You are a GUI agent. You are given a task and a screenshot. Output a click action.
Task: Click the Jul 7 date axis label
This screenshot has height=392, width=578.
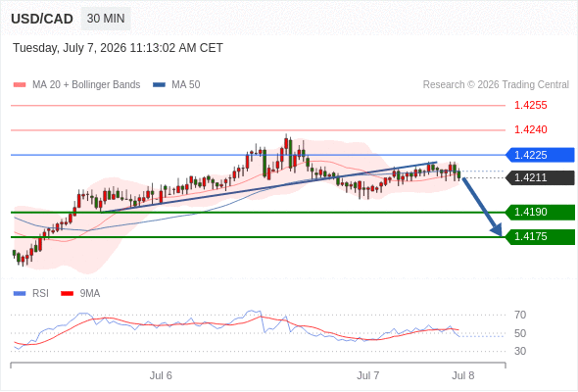(368, 375)
